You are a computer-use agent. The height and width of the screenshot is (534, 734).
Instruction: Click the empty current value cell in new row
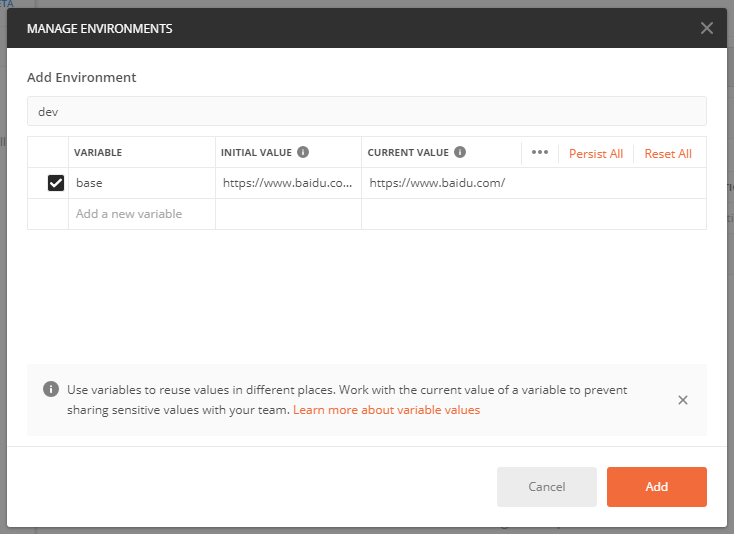coord(534,214)
